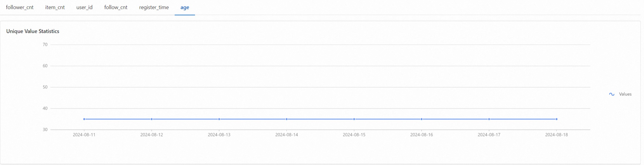This screenshot has width=644, height=165.
Task: Switch to the follow_cnt tab
Action: tap(116, 7)
